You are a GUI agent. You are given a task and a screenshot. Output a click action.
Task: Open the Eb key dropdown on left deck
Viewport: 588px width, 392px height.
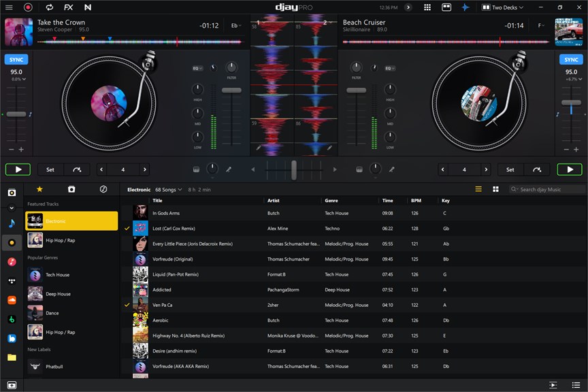coord(236,25)
